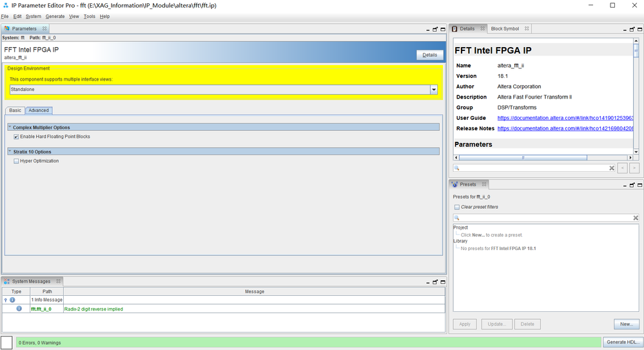Clear the Presets search field with X
644x350 pixels.
coord(636,218)
